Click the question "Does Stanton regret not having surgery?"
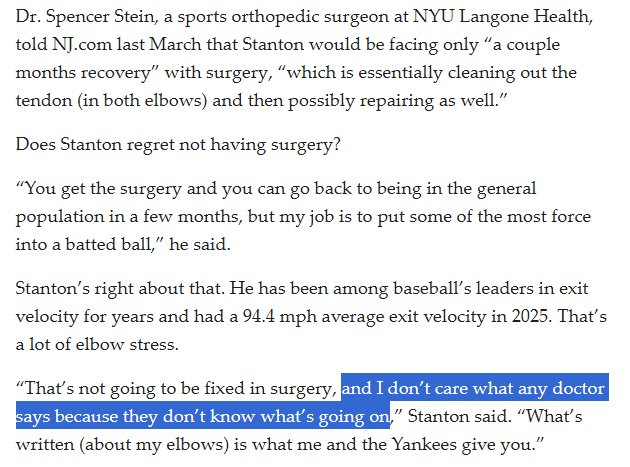The width and height of the screenshot is (630, 467). click(178, 144)
